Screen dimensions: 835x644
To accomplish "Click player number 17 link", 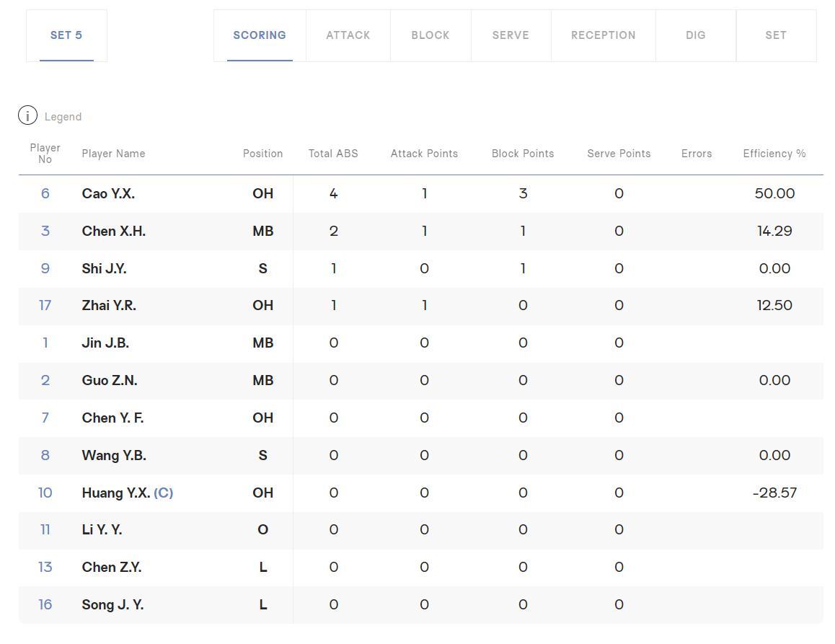I will coord(45,306).
